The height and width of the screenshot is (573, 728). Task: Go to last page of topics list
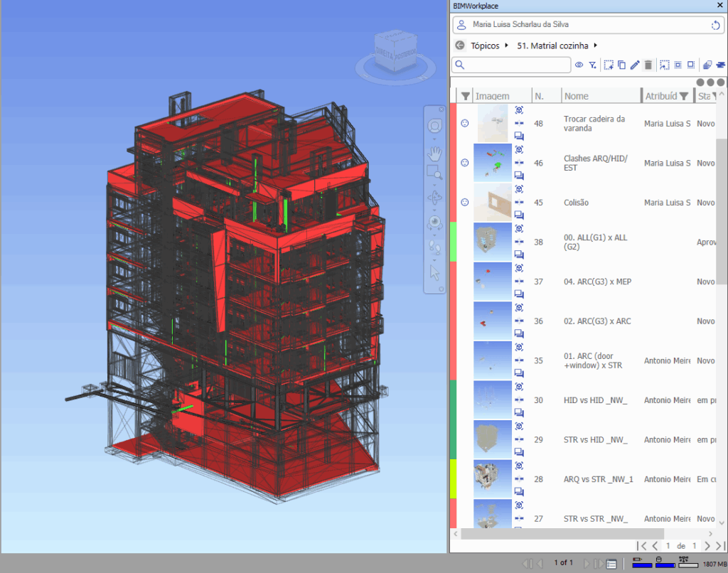point(720,545)
